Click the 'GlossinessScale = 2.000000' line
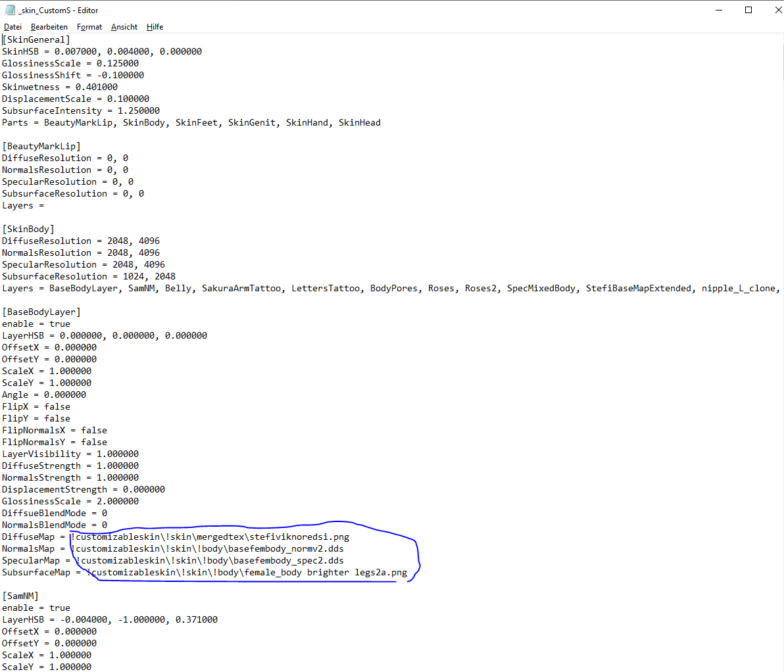Screen dimensions: 784x672 pyautogui.click(x=70, y=502)
